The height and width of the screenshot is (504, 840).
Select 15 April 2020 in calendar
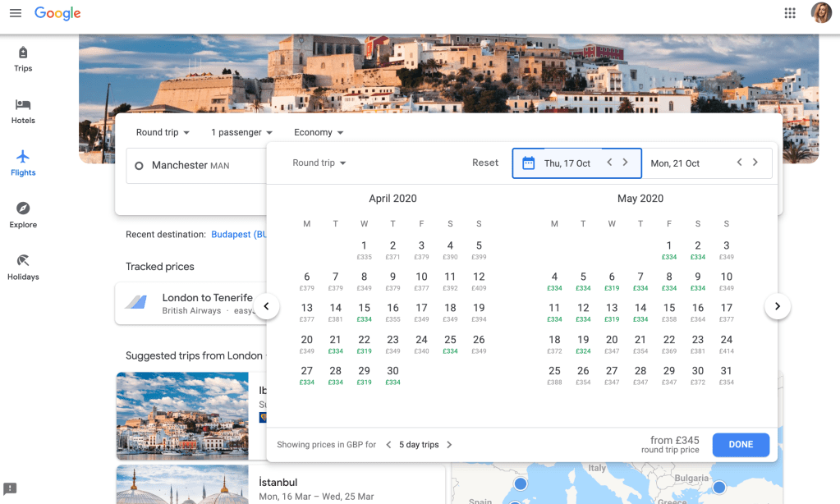point(364,312)
